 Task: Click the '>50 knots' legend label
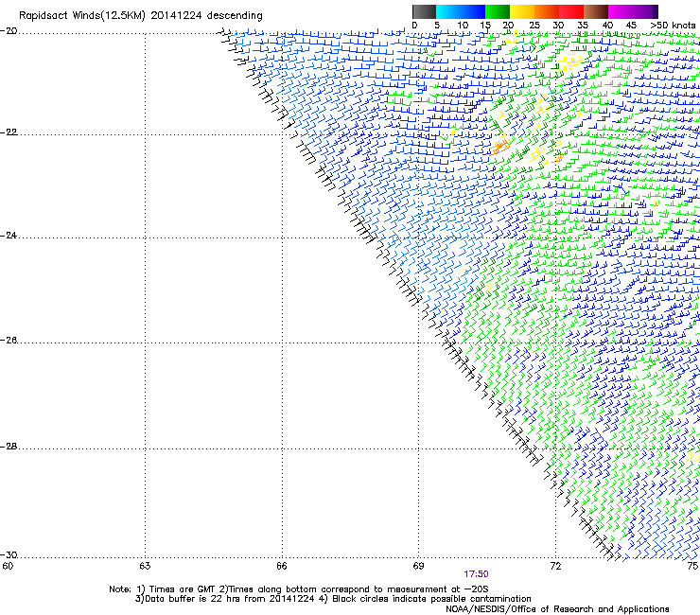pyautogui.click(x=673, y=26)
